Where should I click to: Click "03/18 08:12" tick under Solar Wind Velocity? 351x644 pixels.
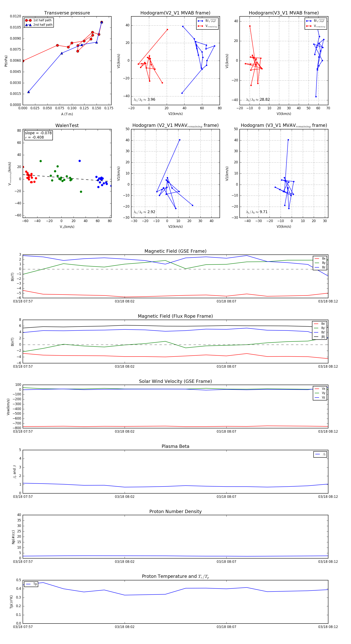point(328,431)
